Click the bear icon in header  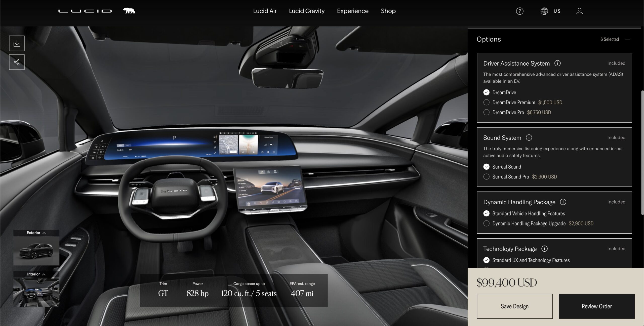point(129,11)
